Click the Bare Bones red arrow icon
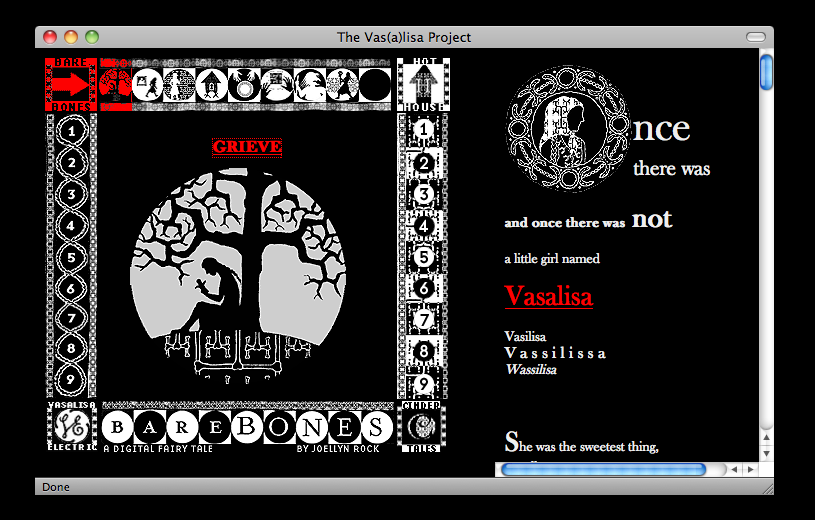This screenshot has height=520, width=815. [70, 84]
